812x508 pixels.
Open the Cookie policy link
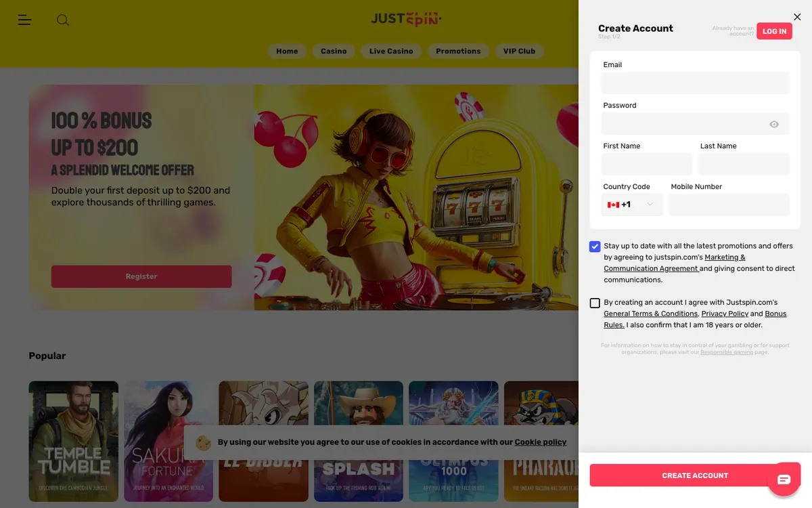[x=541, y=442]
